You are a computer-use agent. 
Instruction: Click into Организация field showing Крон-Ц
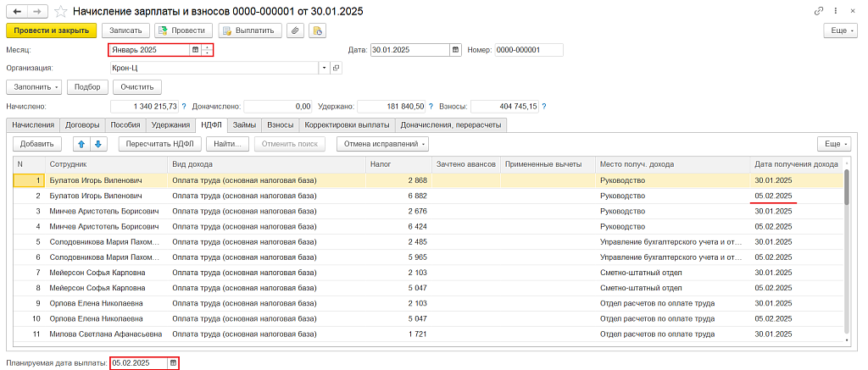point(214,68)
